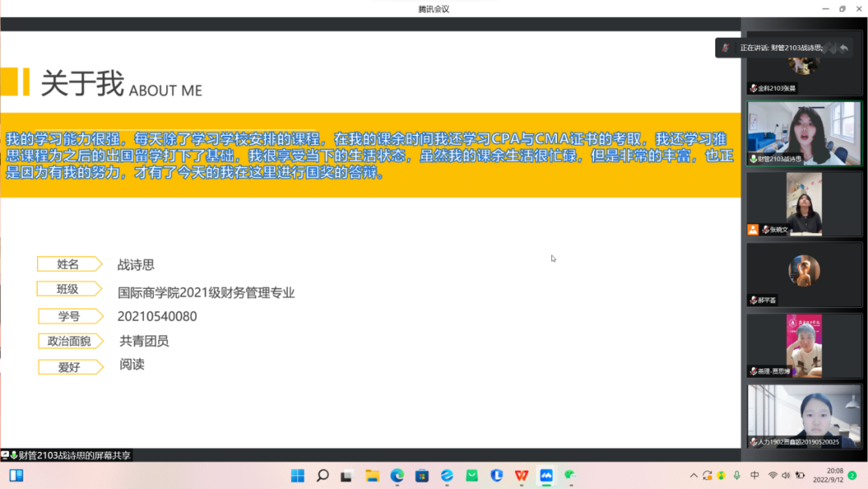Open WeChat from the taskbar

click(571, 475)
